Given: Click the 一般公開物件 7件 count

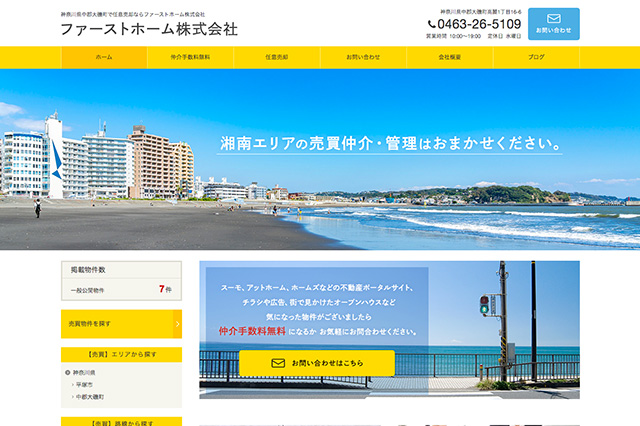Looking at the screenshot, I should point(121,289).
